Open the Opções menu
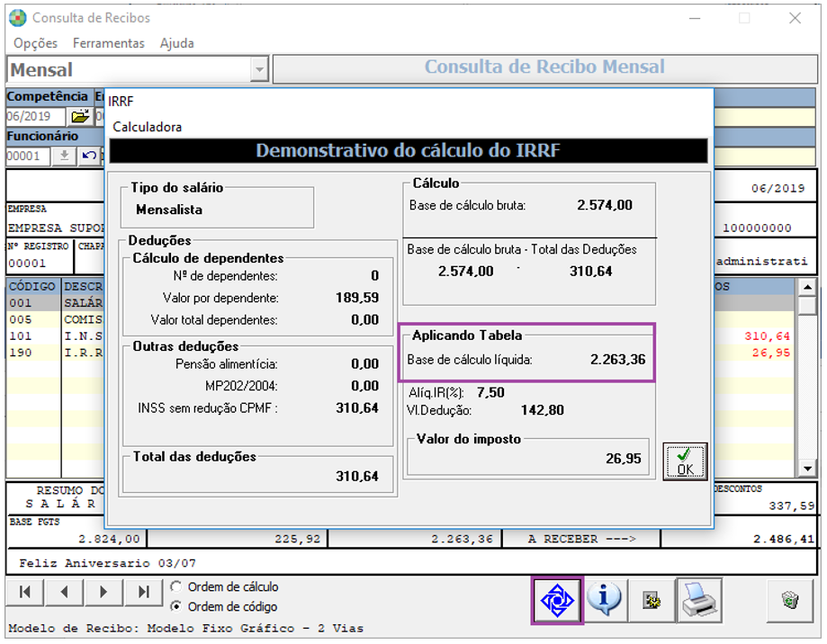The height and width of the screenshot is (644, 827). pos(35,43)
